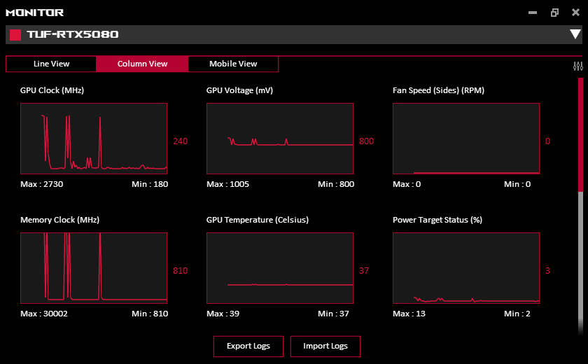Restore the Monitor window size
Image resolution: width=588 pixels, height=364 pixels.
[x=554, y=13]
